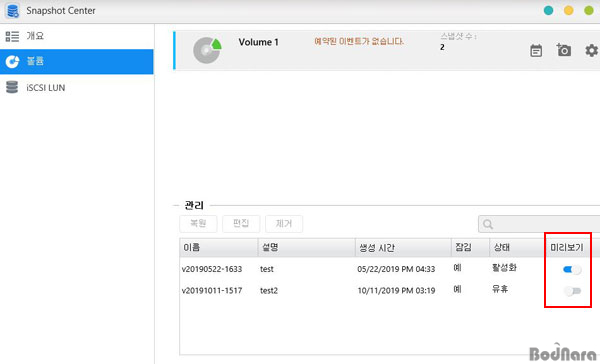Click the yellow window control button
This screenshot has height=364, width=600.
coord(569,11)
